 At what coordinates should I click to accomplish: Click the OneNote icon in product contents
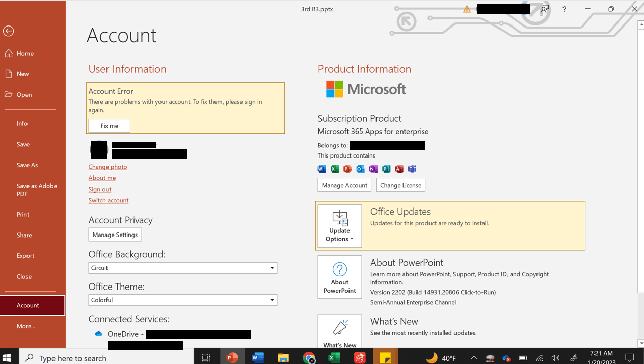click(373, 169)
